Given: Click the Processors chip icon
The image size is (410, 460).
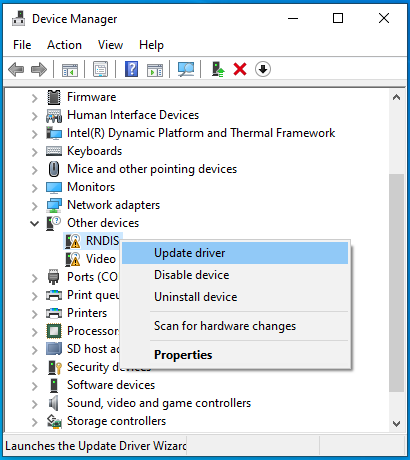Looking at the screenshot, I should pos(54,331).
